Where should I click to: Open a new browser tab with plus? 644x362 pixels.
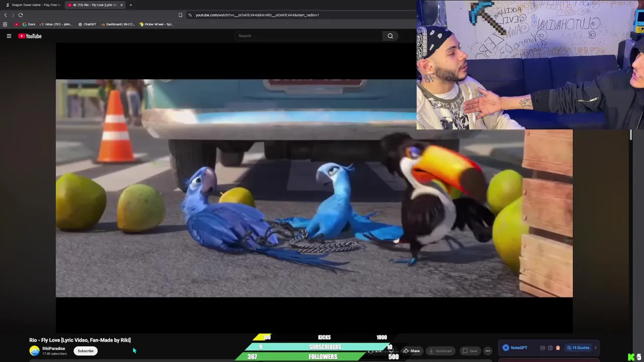pyautogui.click(x=130, y=5)
